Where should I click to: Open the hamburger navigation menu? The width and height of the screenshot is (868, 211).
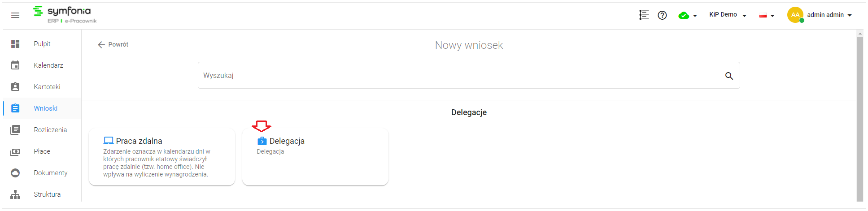pos(15,15)
